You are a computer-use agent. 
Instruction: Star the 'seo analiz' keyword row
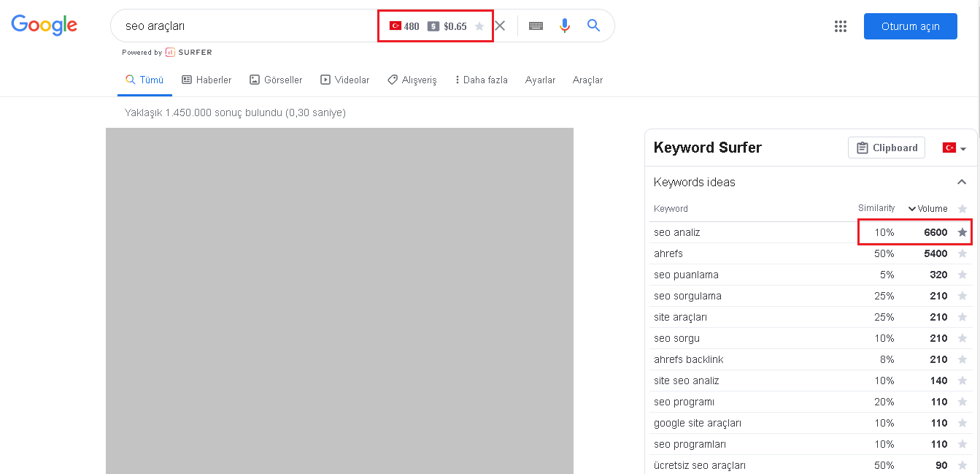(x=962, y=232)
